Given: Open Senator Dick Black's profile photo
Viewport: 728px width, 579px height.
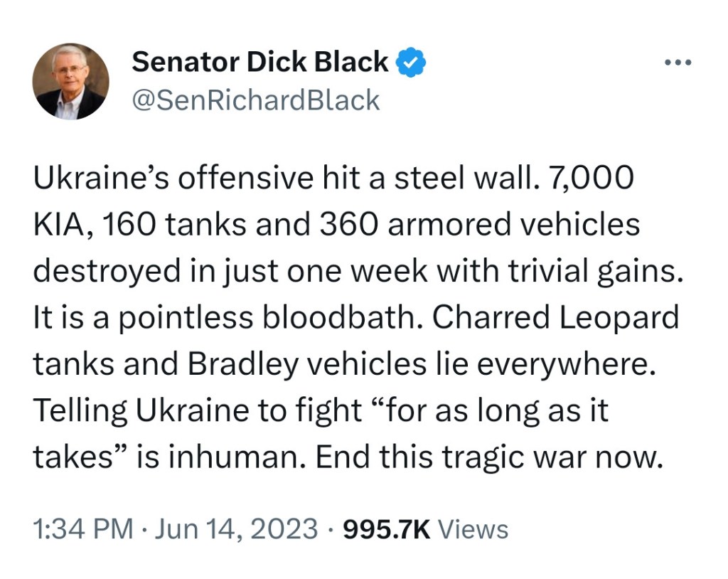Looking at the screenshot, I should point(71,81).
